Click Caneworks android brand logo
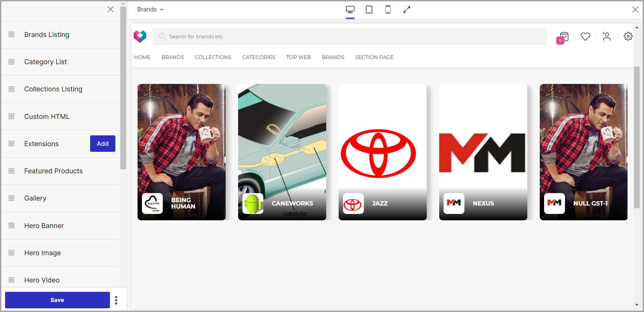644x312 pixels. click(253, 204)
